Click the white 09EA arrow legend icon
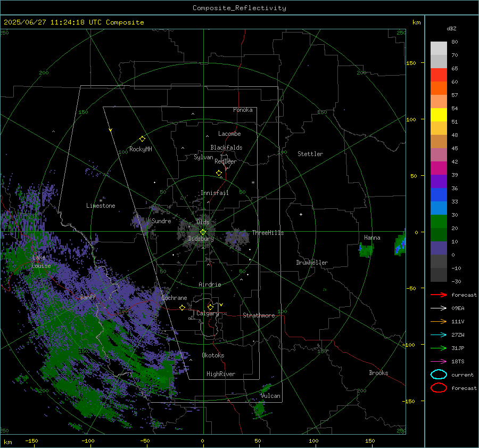 [439, 308]
